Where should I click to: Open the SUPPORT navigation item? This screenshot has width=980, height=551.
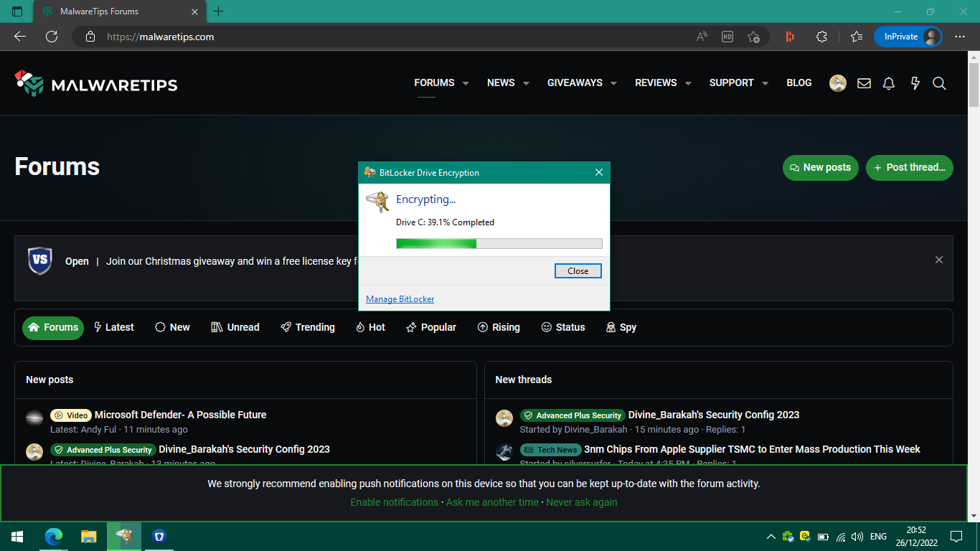731,83
